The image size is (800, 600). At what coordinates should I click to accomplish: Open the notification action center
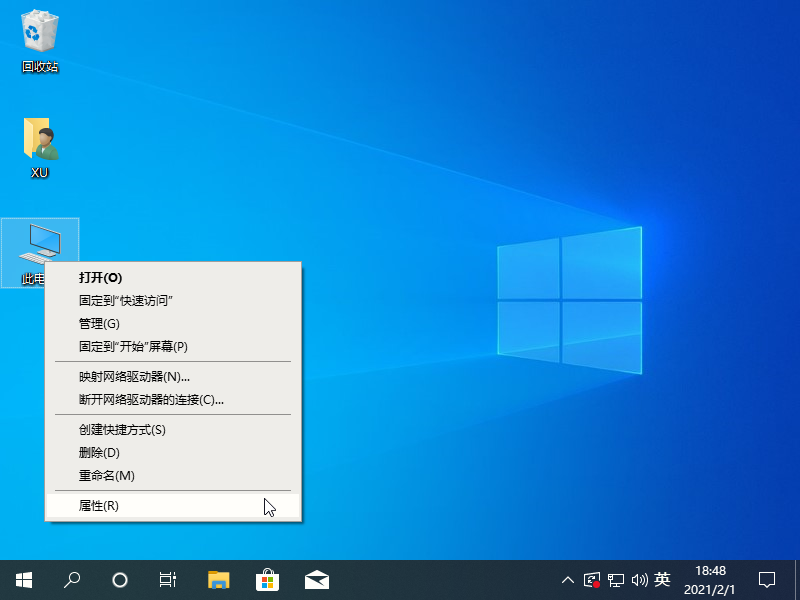click(767, 579)
